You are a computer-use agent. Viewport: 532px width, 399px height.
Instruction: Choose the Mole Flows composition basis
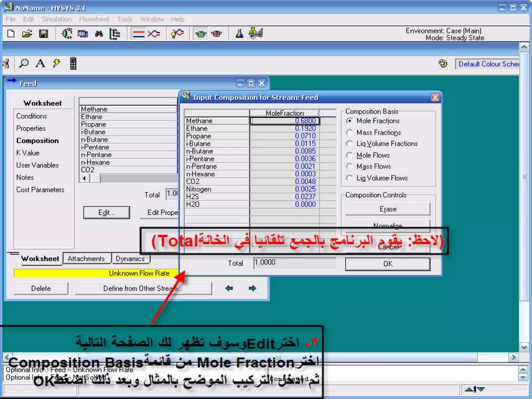[x=350, y=155]
